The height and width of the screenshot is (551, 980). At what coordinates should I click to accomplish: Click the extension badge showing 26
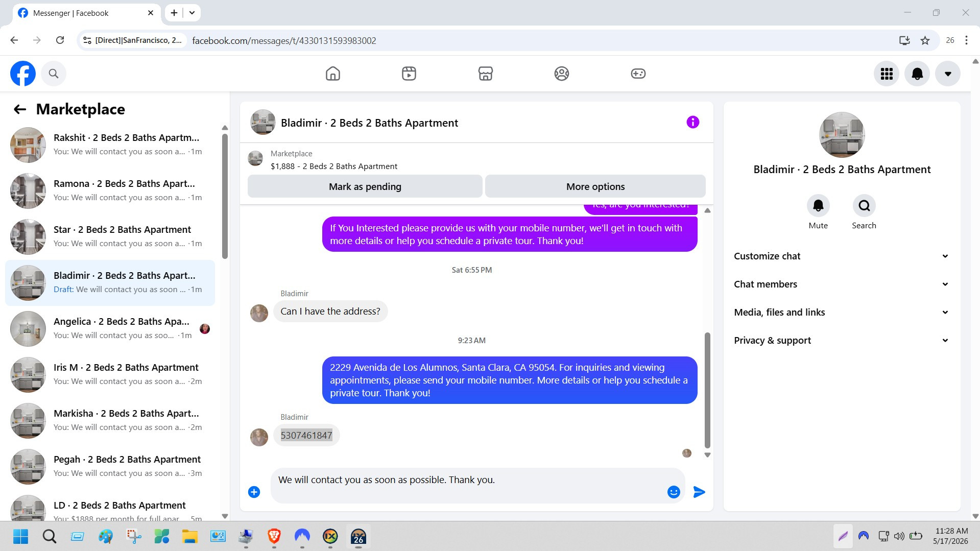950,40
